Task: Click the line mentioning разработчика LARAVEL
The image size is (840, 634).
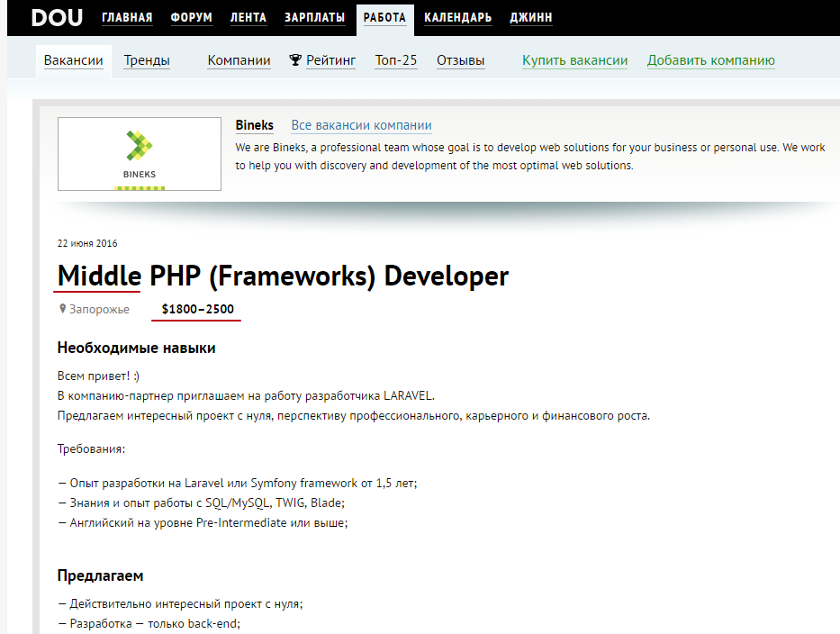Action: coord(246,396)
